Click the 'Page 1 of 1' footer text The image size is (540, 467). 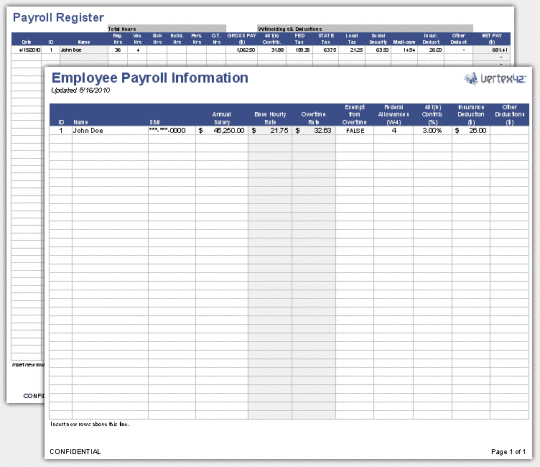click(x=508, y=452)
